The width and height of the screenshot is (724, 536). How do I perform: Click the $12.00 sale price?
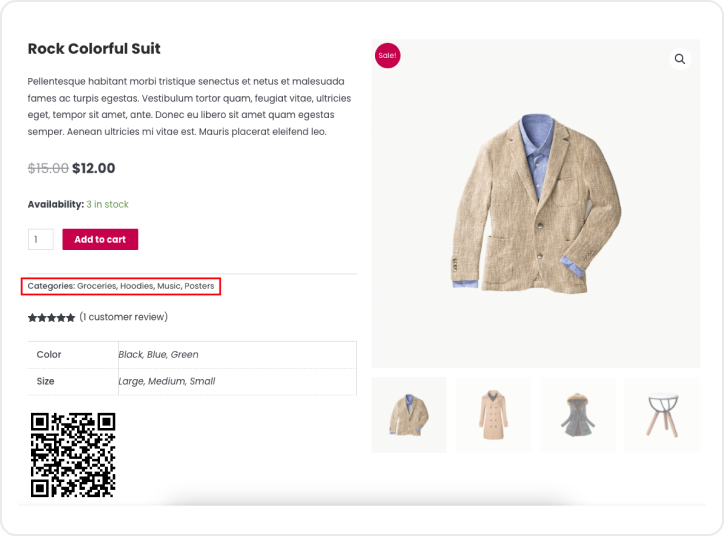tap(94, 168)
